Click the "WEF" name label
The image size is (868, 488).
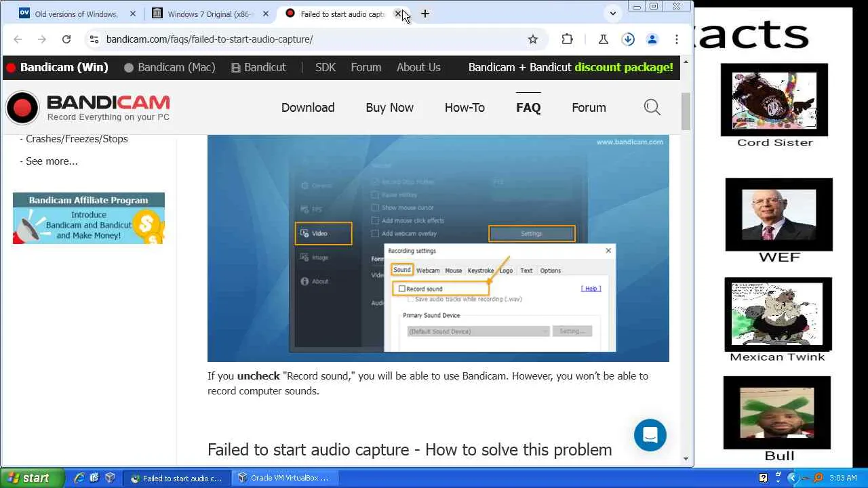click(779, 258)
